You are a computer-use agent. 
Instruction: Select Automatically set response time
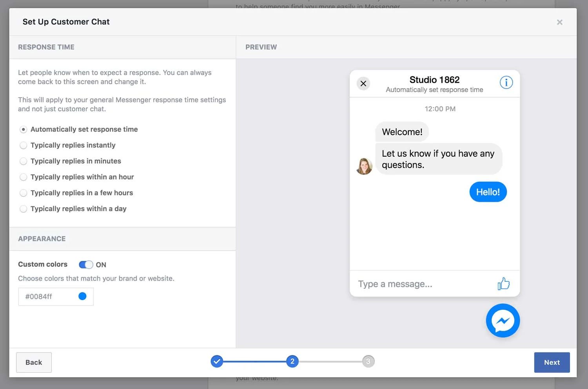pyautogui.click(x=24, y=129)
